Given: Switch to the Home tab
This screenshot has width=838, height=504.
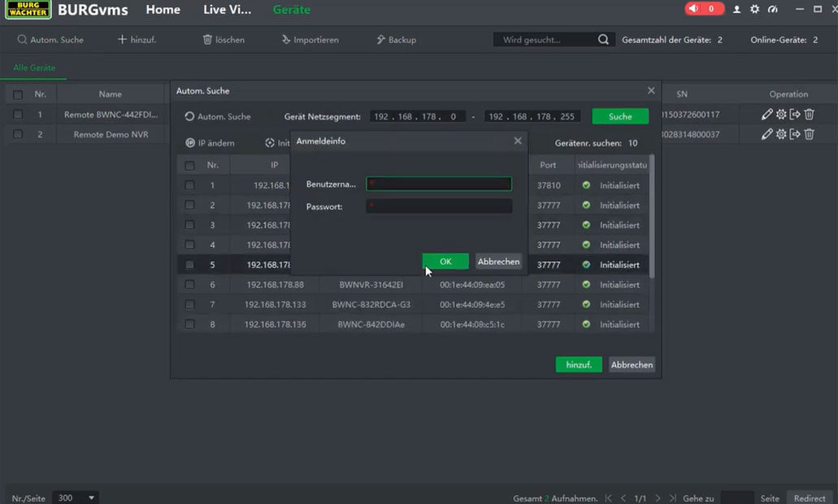Looking at the screenshot, I should click(163, 10).
